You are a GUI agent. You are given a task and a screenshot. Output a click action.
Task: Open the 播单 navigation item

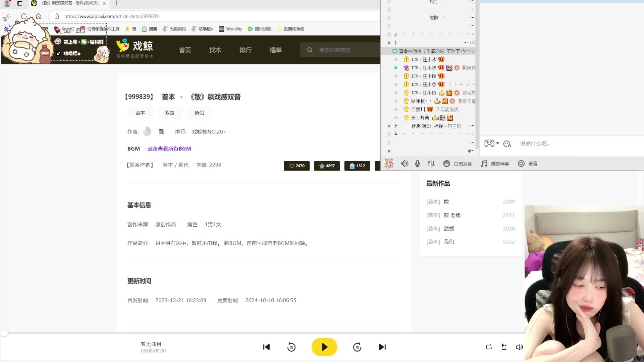[275, 50]
